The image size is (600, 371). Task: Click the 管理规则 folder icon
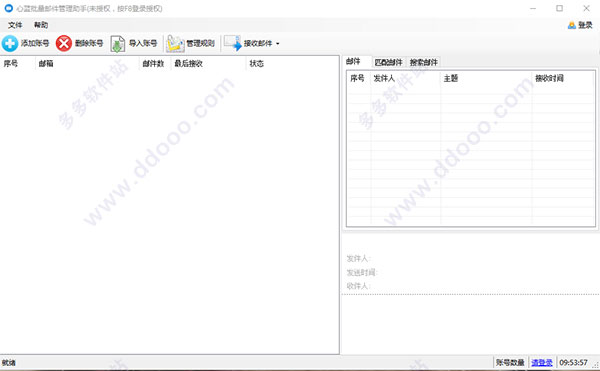(x=175, y=44)
